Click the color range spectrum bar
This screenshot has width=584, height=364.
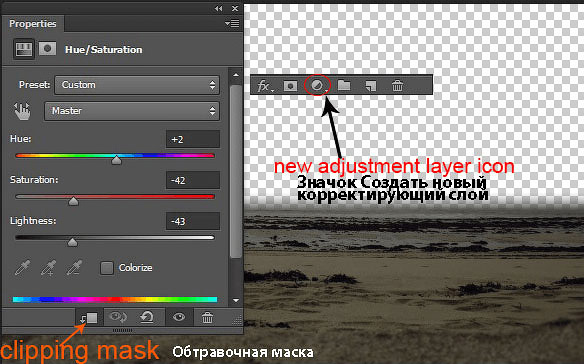click(x=115, y=299)
